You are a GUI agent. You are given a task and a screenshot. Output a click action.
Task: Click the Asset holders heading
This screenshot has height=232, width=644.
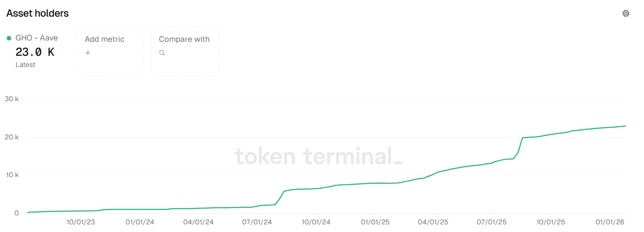(37, 13)
